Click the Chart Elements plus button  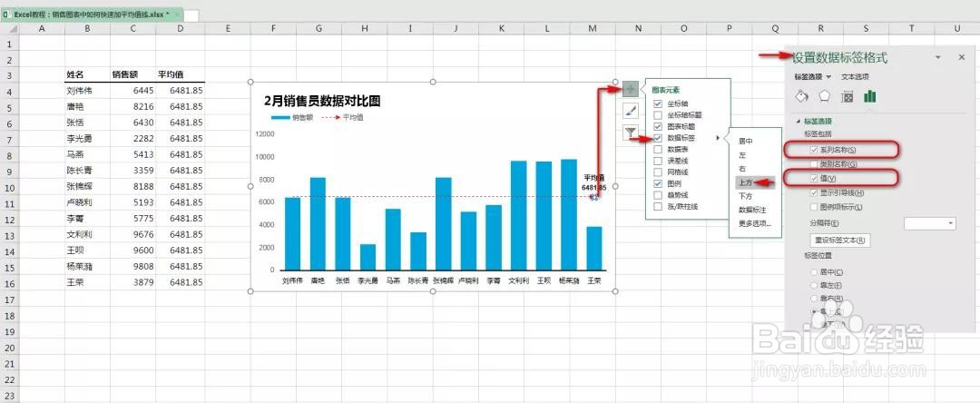(x=631, y=89)
